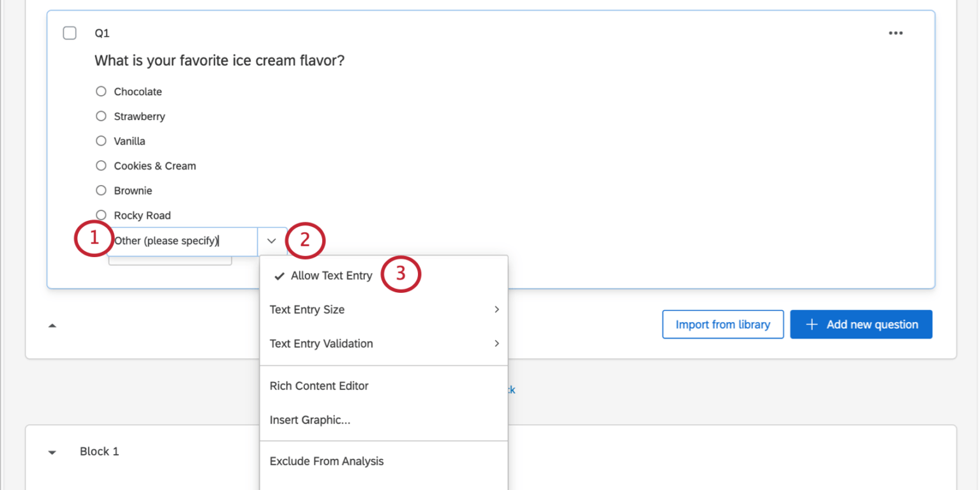
Task: Select Exclude From Analysis in the menu
Action: (x=327, y=461)
